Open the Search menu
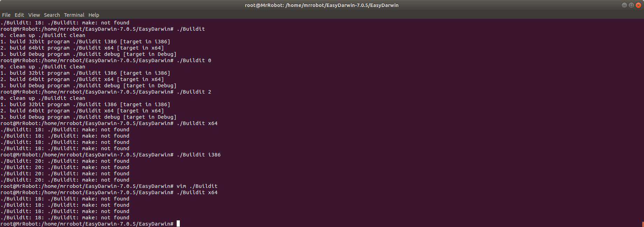The image size is (644, 227). pos(51,15)
